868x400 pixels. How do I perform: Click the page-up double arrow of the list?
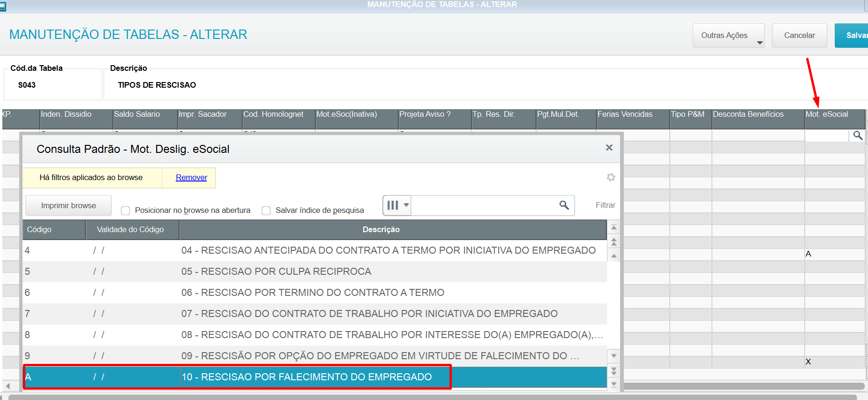[614, 242]
